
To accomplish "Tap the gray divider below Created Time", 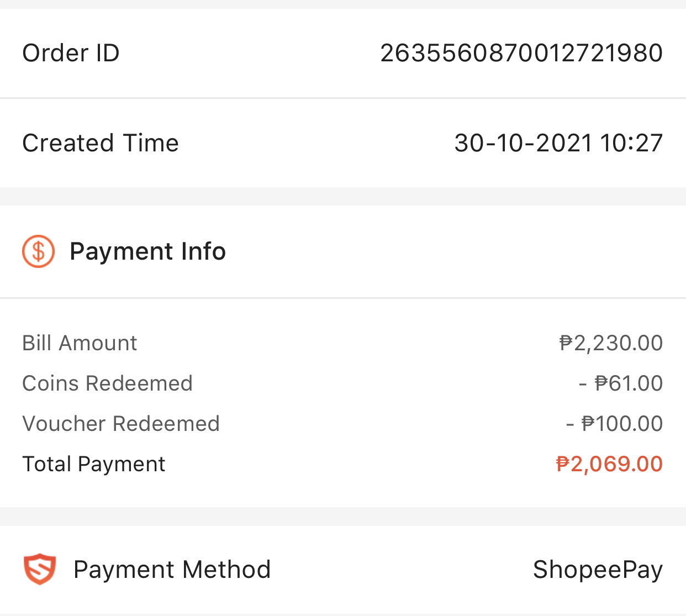I will coord(343,196).
